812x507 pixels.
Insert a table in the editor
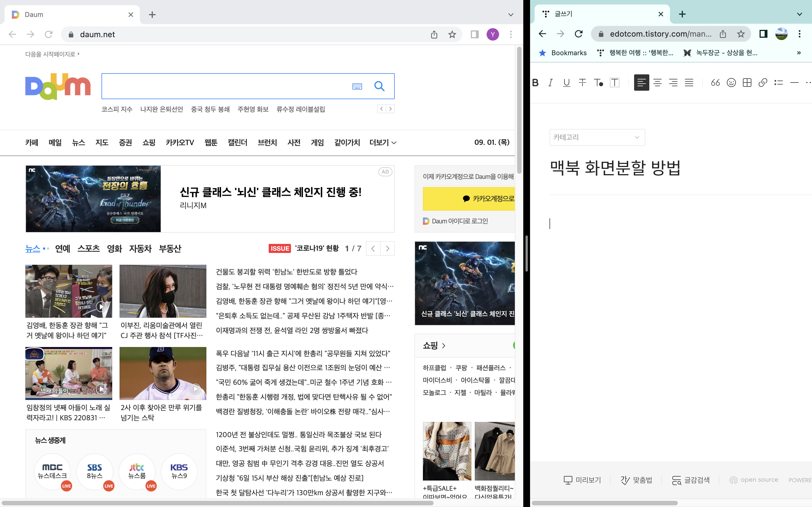[x=747, y=83]
